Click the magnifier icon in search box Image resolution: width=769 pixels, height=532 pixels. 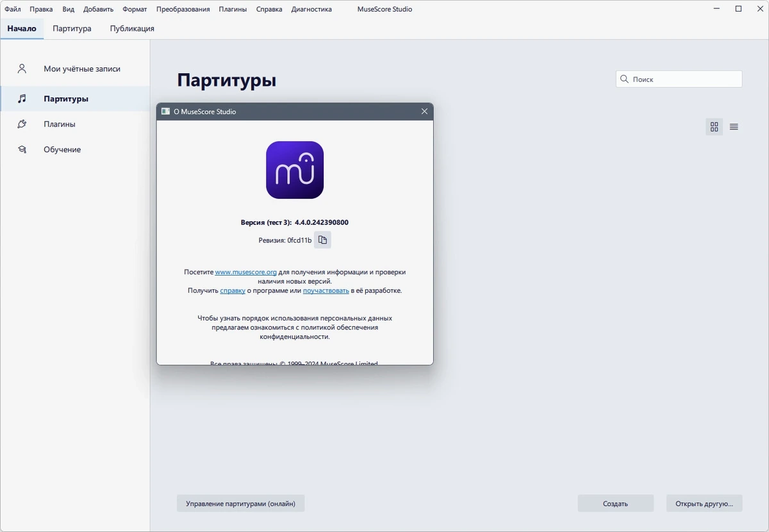(624, 79)
